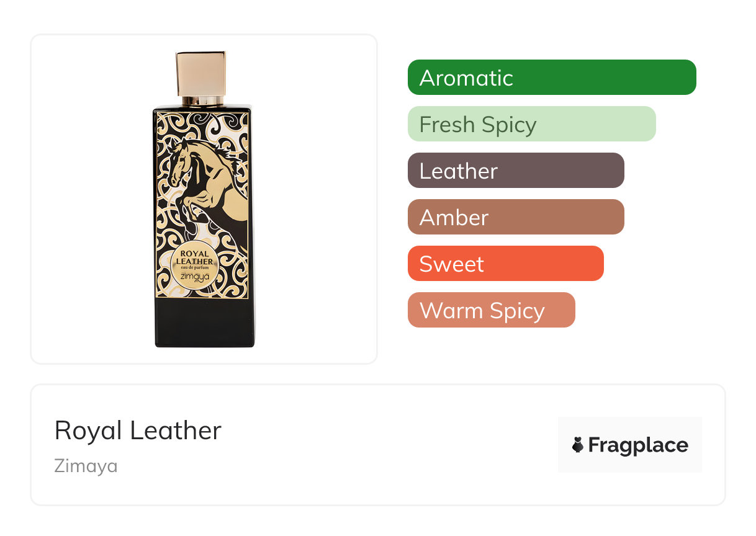Select the Fresh Spicy accord bar
The width and height of the screenshot is (756, 536).
532,124
